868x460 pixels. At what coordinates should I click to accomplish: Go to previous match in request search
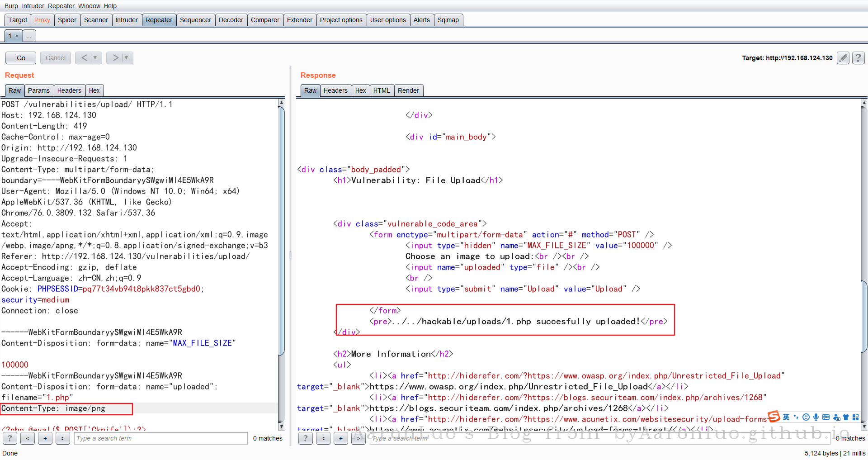tap(28, 438)
